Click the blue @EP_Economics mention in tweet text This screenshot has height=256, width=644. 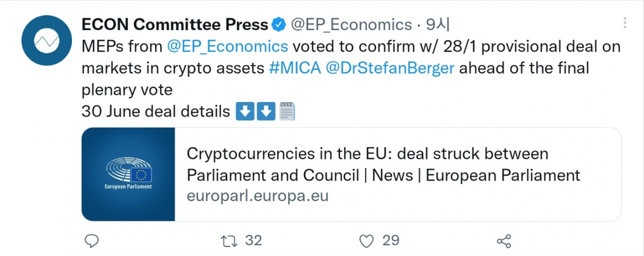click(228, 46)
